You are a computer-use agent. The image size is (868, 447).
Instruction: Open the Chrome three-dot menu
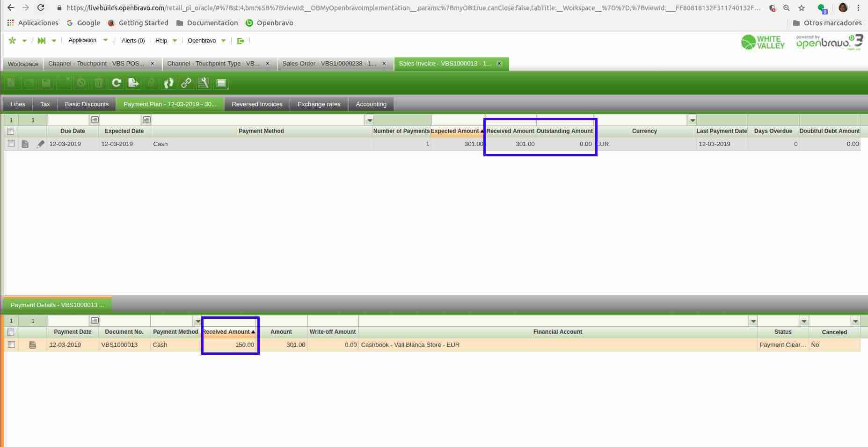(858, 8)
